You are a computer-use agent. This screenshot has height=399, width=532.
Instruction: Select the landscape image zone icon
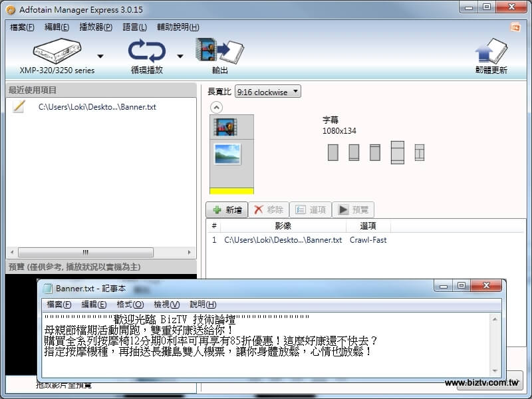coord(227,154)
